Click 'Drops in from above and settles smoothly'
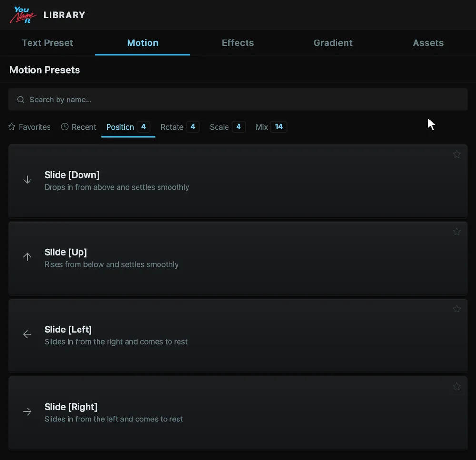 (117, 187)
